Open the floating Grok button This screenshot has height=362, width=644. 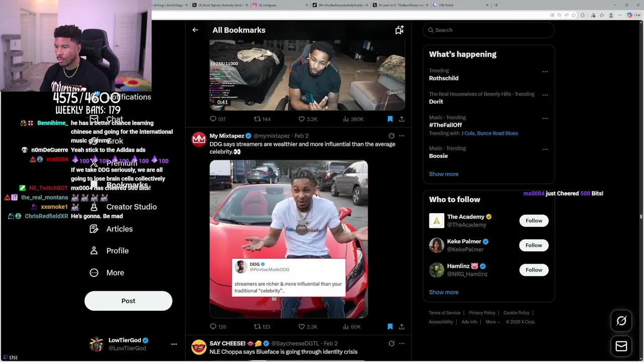(621, 321)
